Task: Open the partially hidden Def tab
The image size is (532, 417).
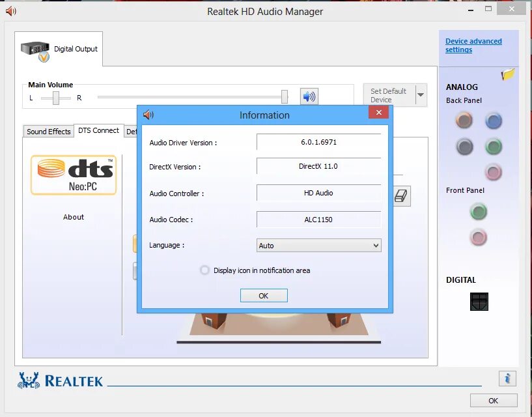Action: (131, 132)
